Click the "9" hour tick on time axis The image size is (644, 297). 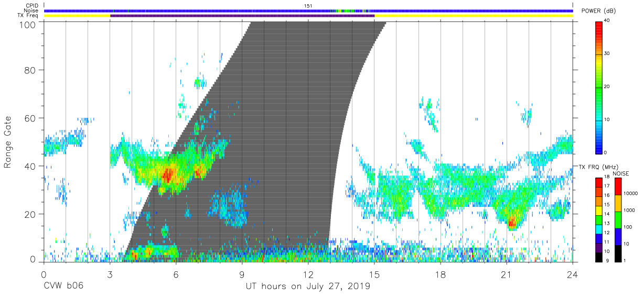pyautogui.click(x=242, y=274)
